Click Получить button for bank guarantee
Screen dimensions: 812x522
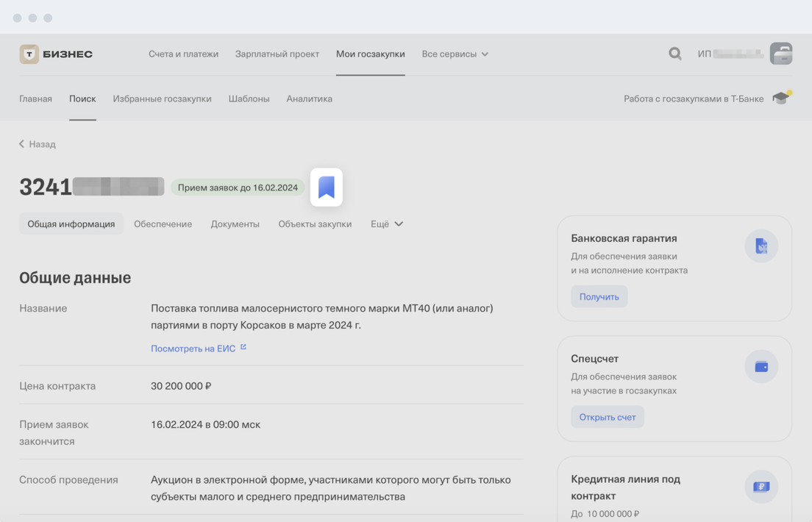(599, 297)
